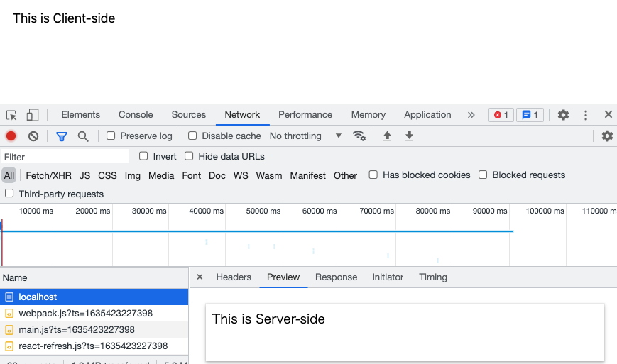
Task: Check the Disable cache option
Action: pos(192,136)
